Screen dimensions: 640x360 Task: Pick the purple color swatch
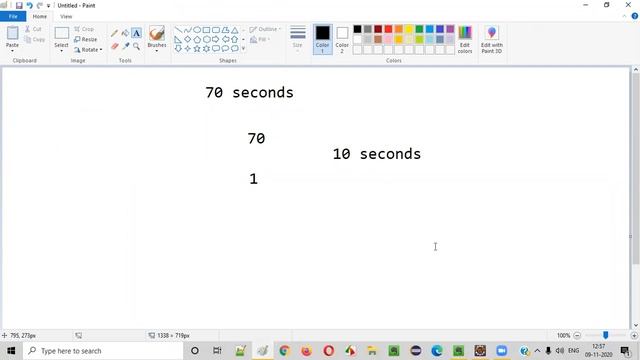pyautogui.click(x=450, y=29)
